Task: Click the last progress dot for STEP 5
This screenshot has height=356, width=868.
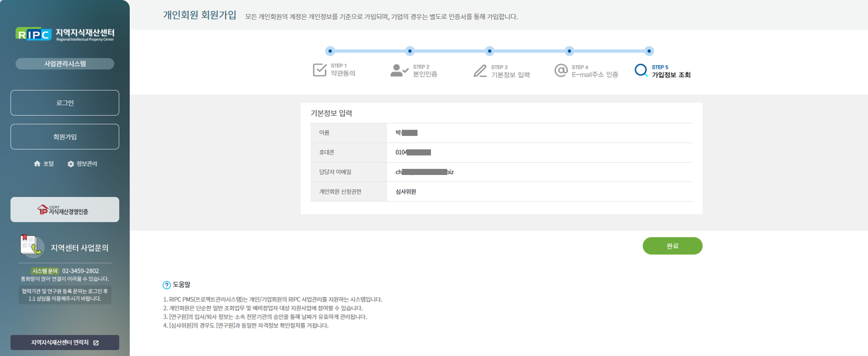Action: pyautogui.click(x=649, y=51)
